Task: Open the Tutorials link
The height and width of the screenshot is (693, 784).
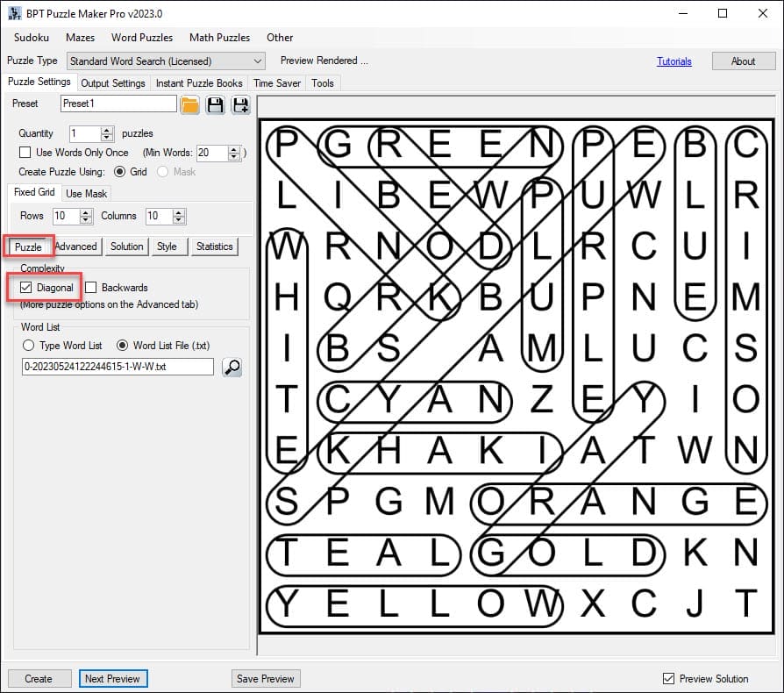Action: (674, 61)
